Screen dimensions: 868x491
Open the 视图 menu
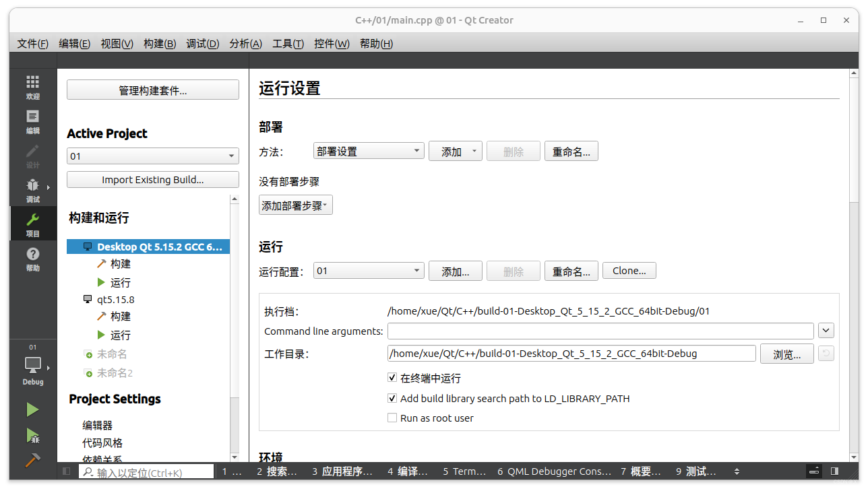(x=117, y=44)
